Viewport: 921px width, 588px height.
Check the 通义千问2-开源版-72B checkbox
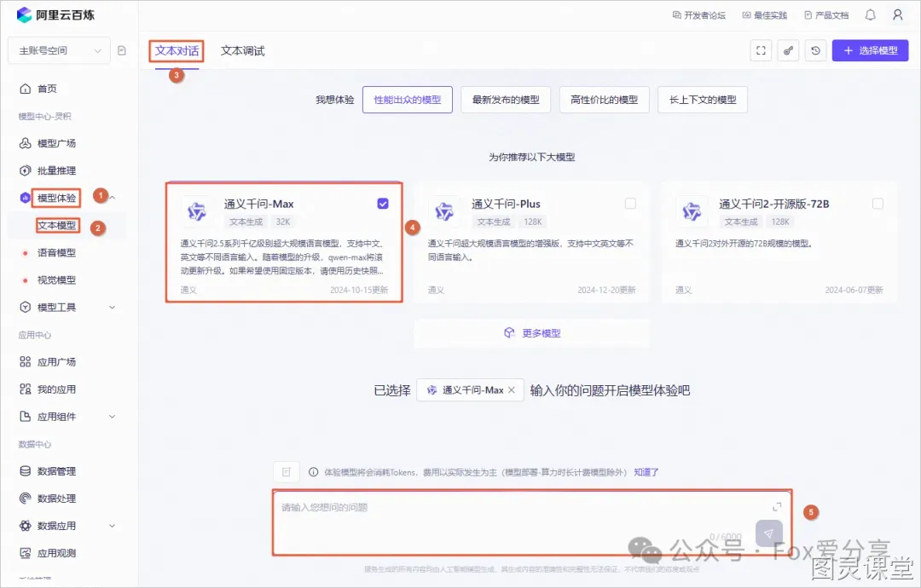point(878,204)
